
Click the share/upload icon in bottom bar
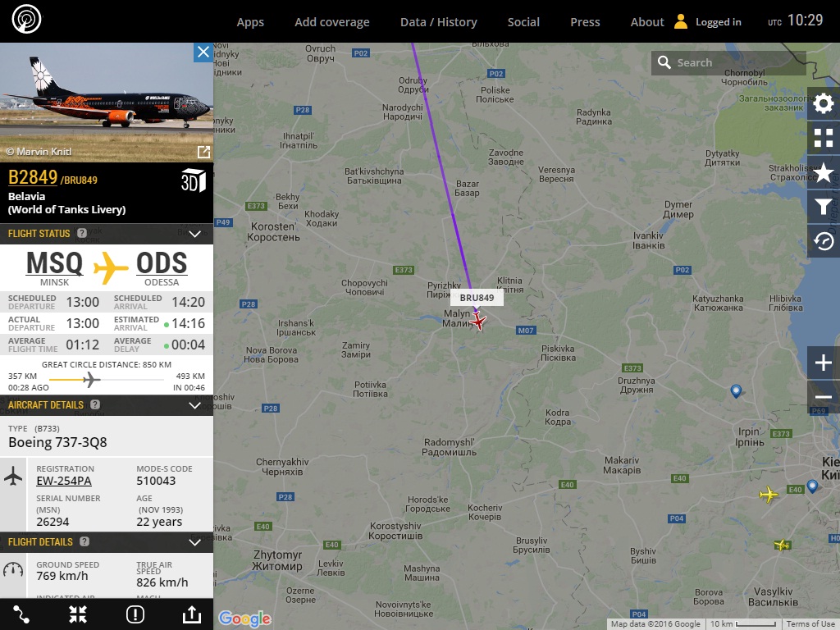pyautogui.click(x=192, y=614)
